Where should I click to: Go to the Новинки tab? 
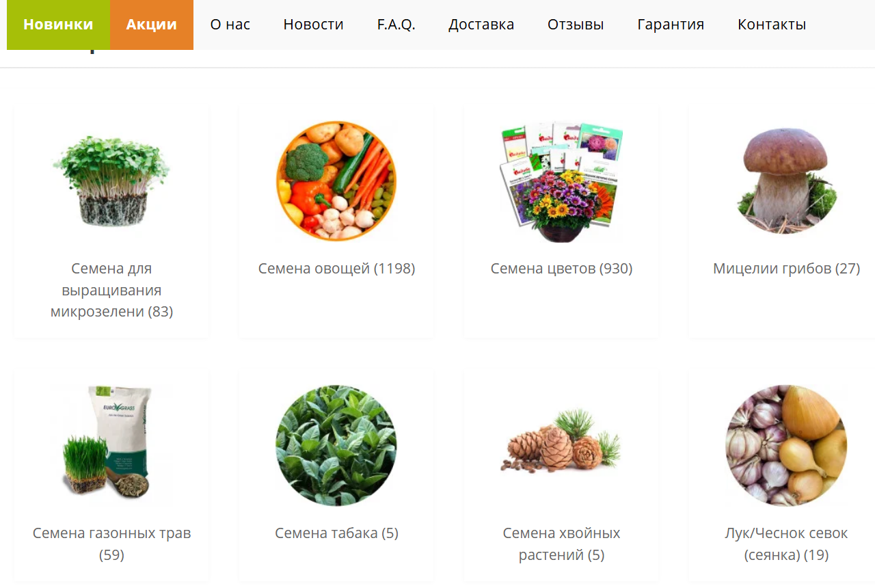point(58,25)
